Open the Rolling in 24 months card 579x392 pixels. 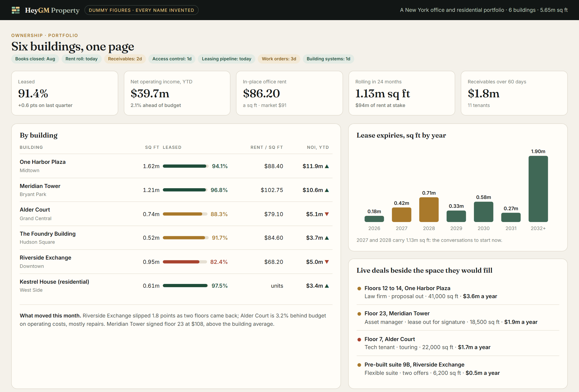click(x=402, y=93)
